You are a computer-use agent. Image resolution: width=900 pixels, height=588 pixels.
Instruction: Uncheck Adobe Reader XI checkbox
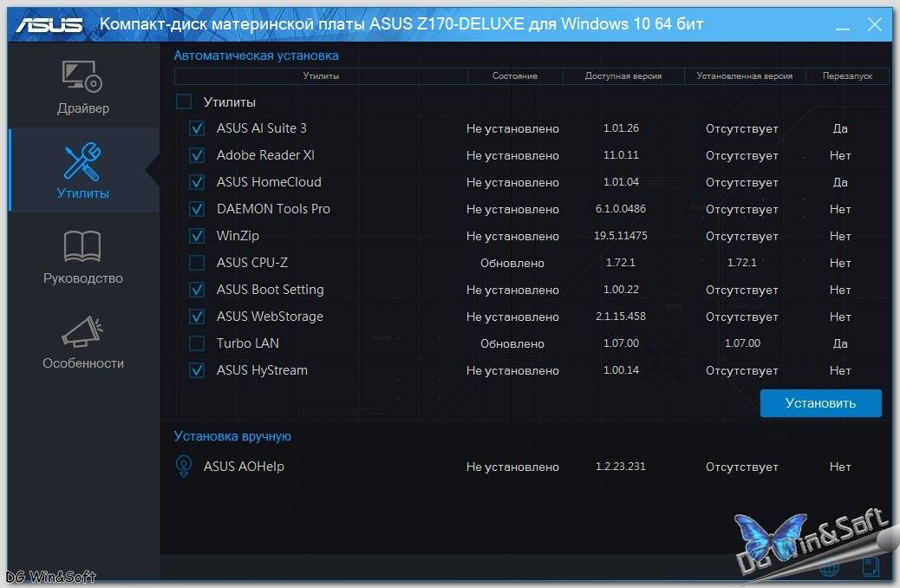click(x=197, y=155)
